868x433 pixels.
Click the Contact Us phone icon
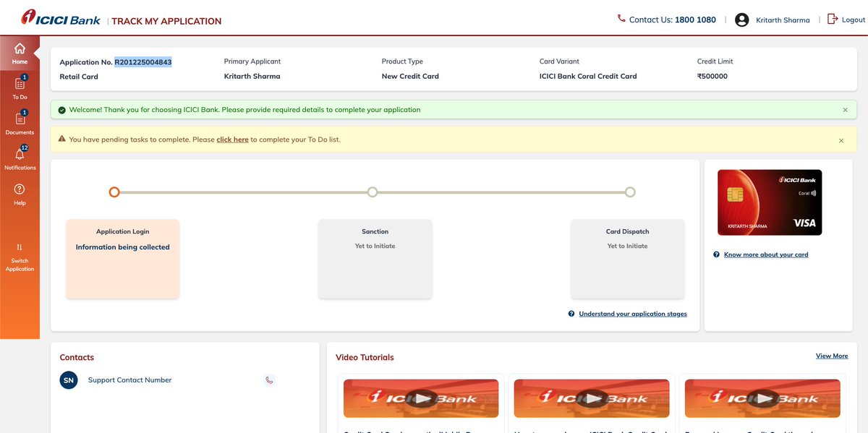pyautogui.click(x=621, y=19)
